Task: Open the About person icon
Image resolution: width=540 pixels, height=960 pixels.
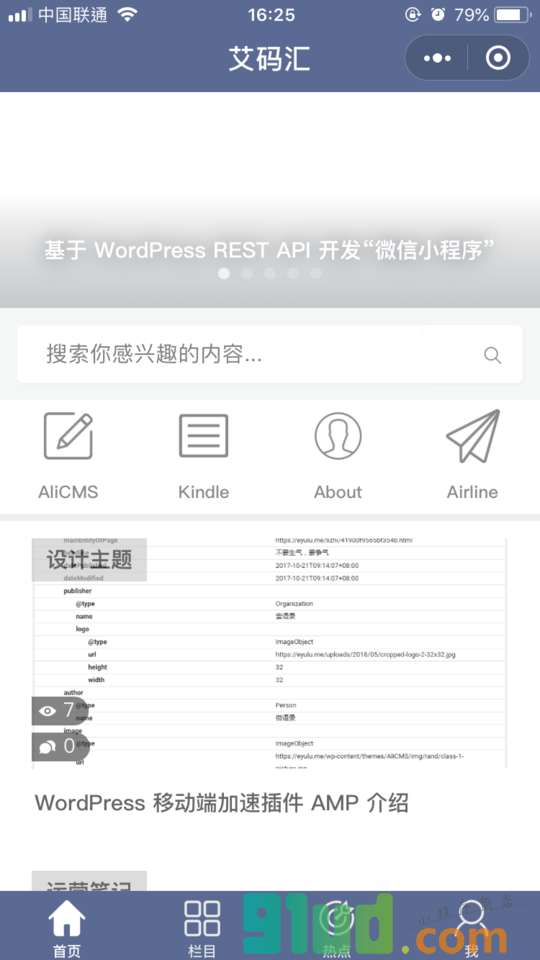Action: (338, 436)
